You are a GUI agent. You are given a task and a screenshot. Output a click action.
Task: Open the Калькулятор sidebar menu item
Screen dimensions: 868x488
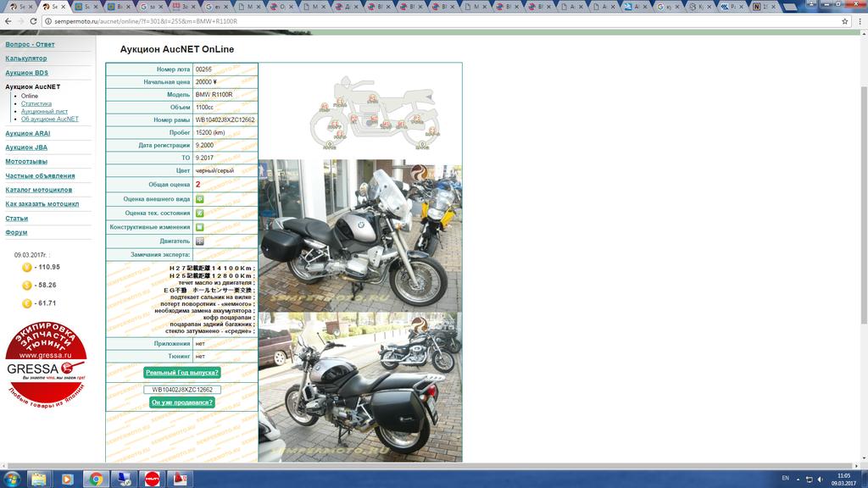(x=26, y=58)
